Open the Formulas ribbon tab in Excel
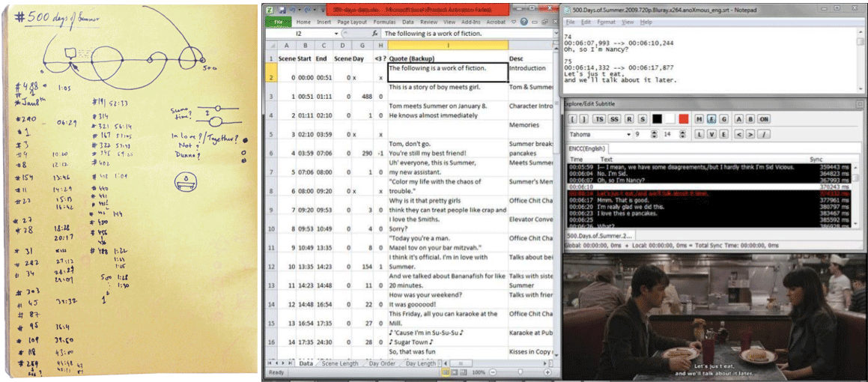The height and width of the screenshot is (382, 868). coord(384,22)
